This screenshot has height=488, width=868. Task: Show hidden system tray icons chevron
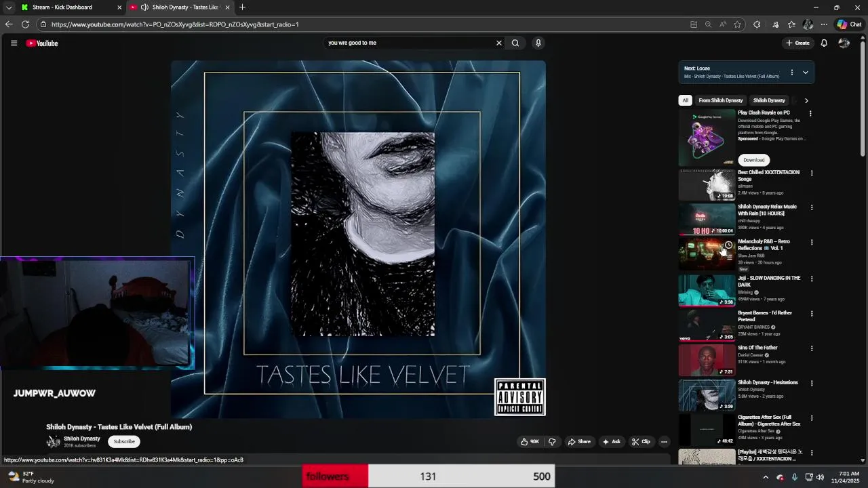766,477
